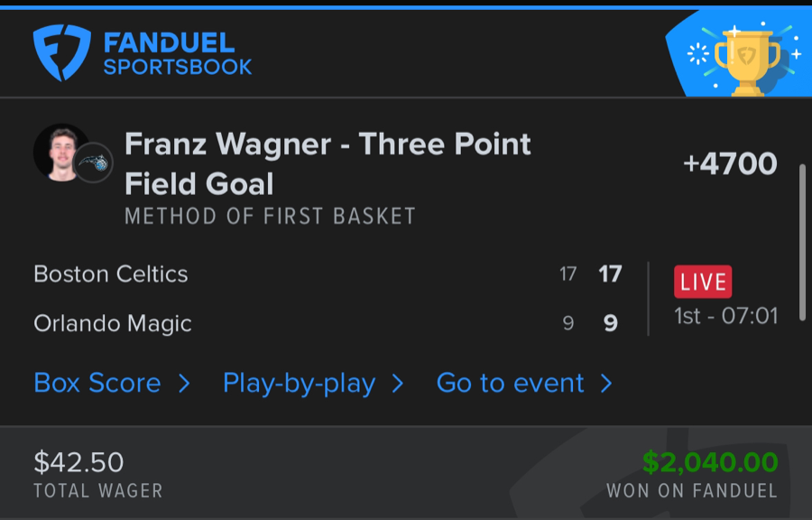Image resolution: width=812 pixels, height=520 pixels.
Task: Click the red LIVE badge
Action: pos(703,282)
